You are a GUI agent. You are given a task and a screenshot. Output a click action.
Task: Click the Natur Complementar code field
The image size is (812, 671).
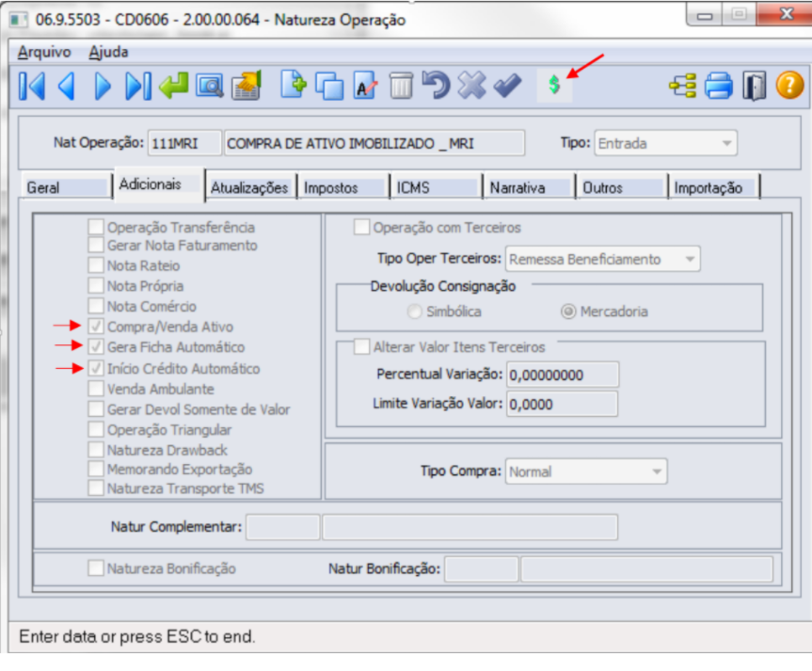[x=283, y=527]
